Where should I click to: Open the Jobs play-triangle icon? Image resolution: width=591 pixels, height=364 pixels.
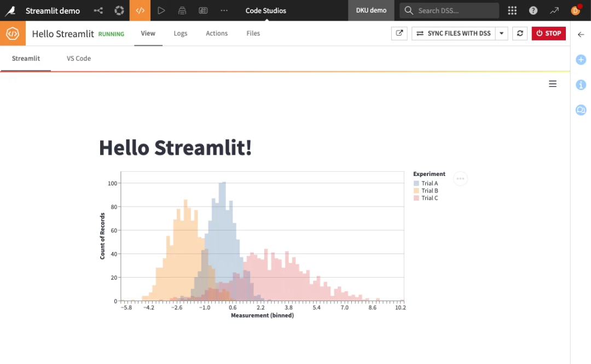point(161,10)
